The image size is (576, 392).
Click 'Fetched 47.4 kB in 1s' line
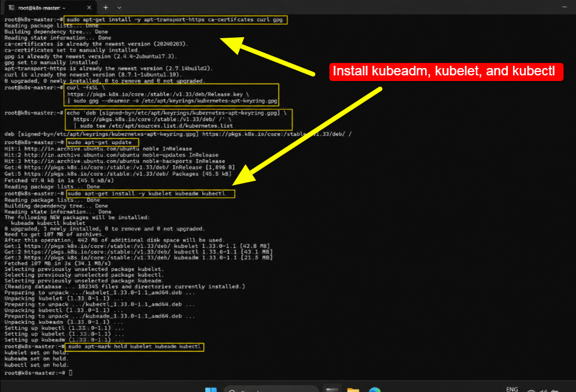pos(59,180)
